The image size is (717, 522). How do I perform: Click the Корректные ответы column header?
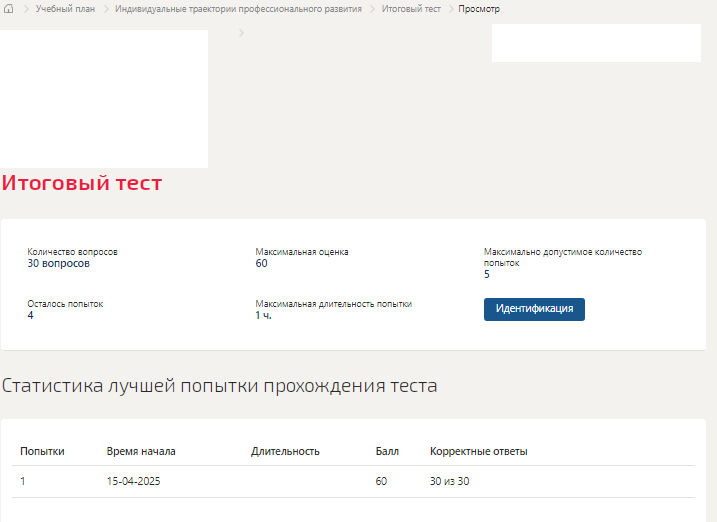coord(478,451)
